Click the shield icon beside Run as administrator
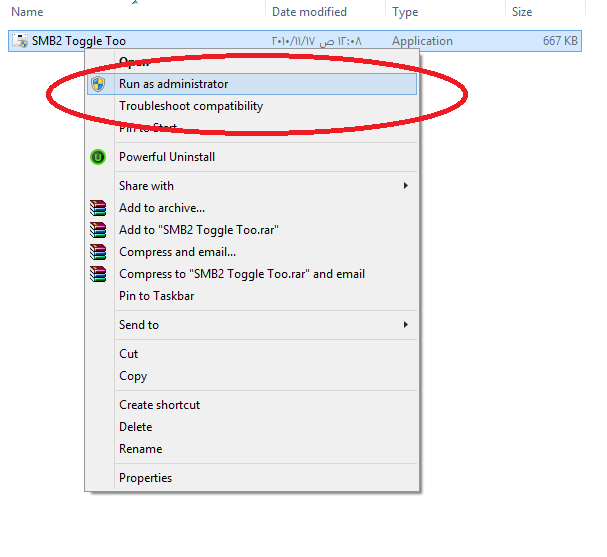Image resolution: width=607 pixels, height=557 pixels. click(97, 84)
